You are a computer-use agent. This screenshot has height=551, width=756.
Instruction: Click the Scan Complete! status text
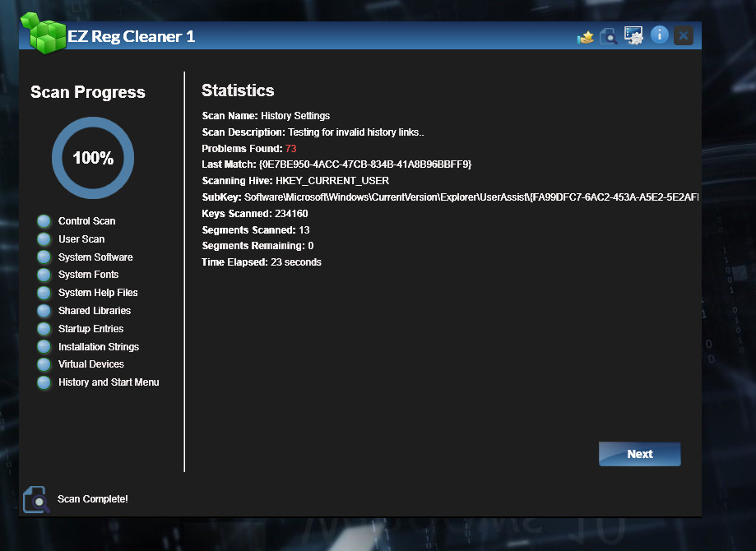tap(93, 499)
